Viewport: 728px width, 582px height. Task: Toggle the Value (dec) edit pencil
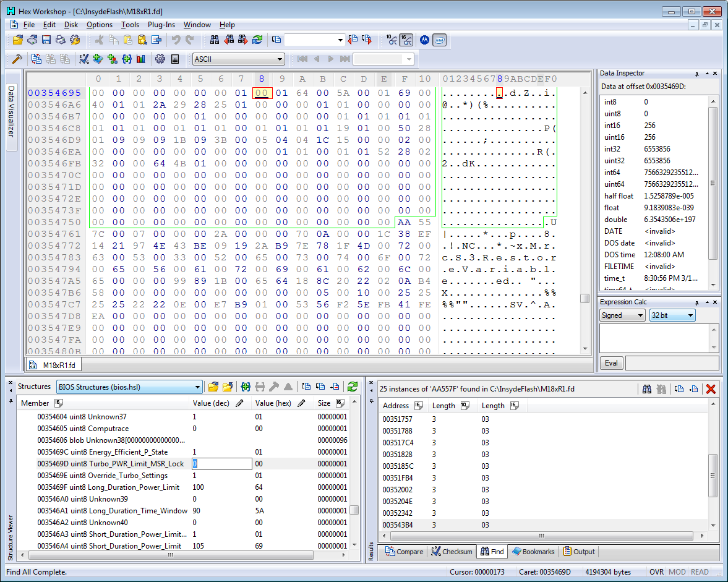point(239,403)
